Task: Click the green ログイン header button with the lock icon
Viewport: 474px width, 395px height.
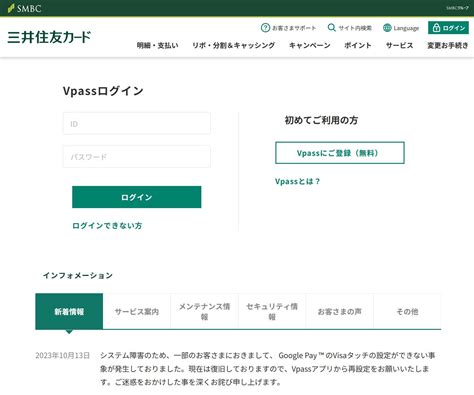Action: pos(448,28)
